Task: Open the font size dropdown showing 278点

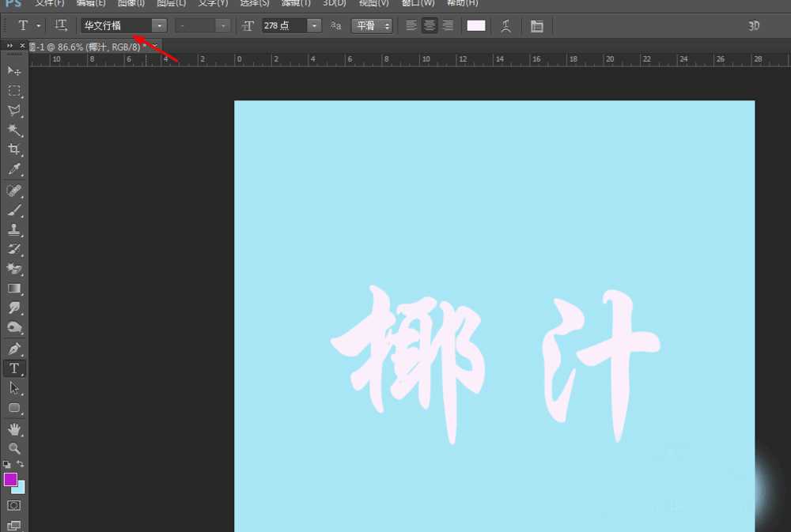Action: (312, 25)
